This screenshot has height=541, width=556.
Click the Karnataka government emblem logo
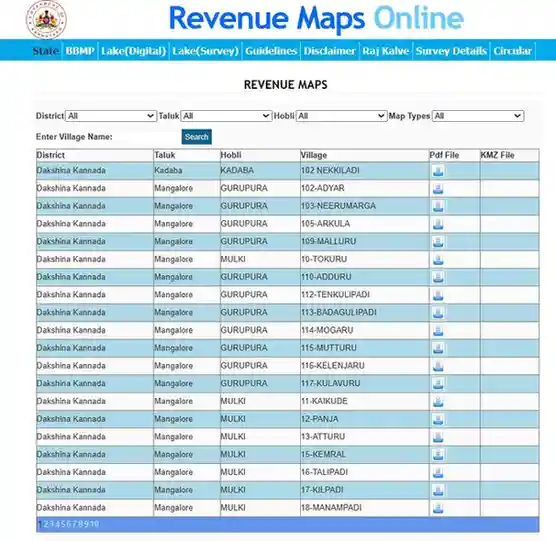[x=46, y=19]
